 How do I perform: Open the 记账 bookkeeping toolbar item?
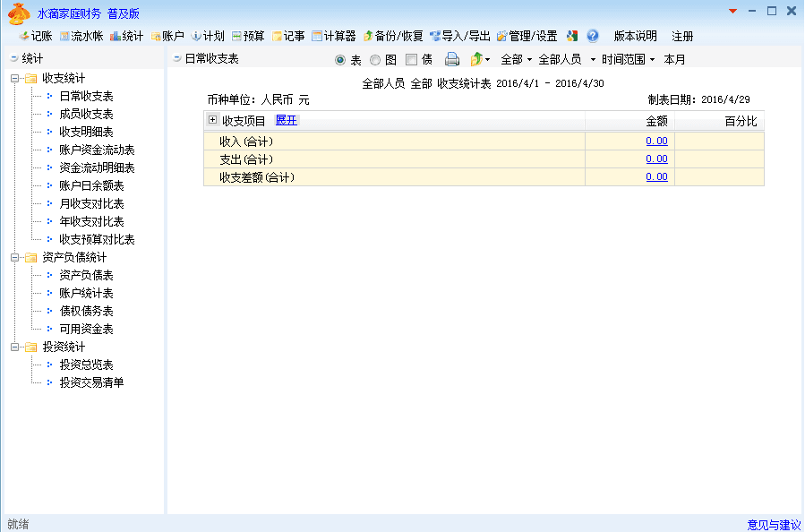coord(36,37)
